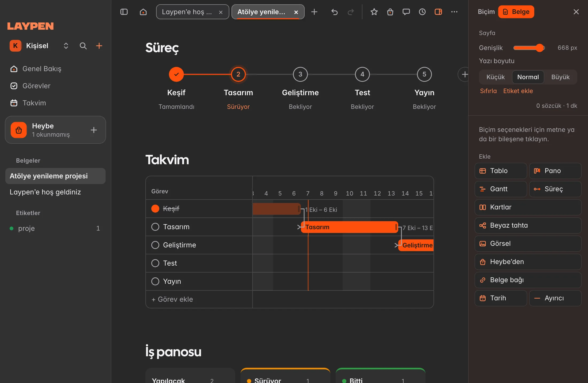
Task: Open the Heybe bag icon in toolbar
Action: (390, 12)
